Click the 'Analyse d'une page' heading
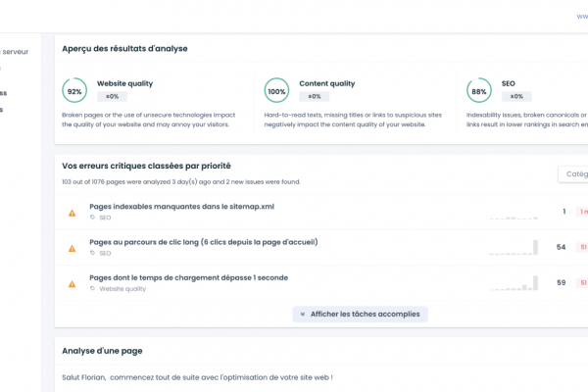This screenshot has width=588, height=392. [102, 351]
